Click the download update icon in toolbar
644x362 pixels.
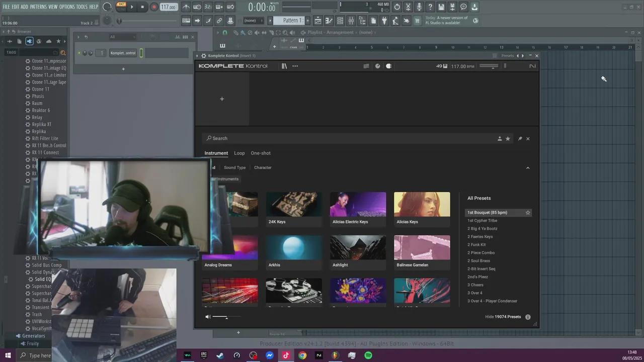click(474, 7)
